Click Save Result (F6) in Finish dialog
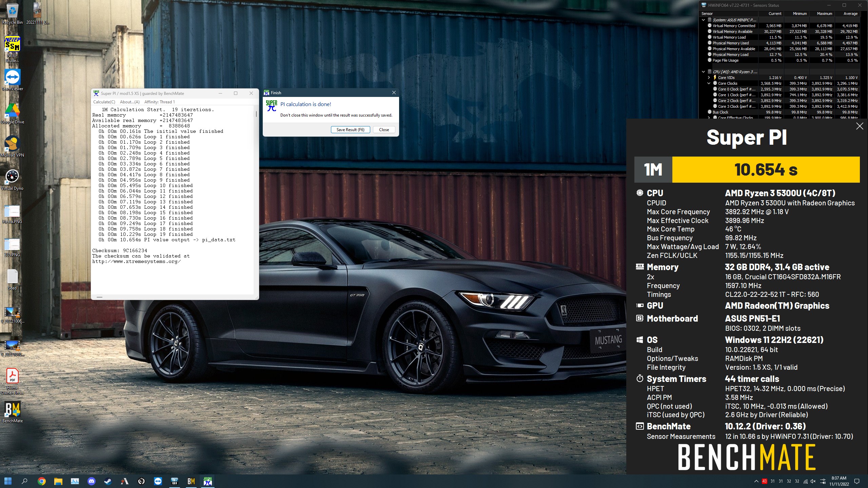868x488 pixels. tap(350, 130)
